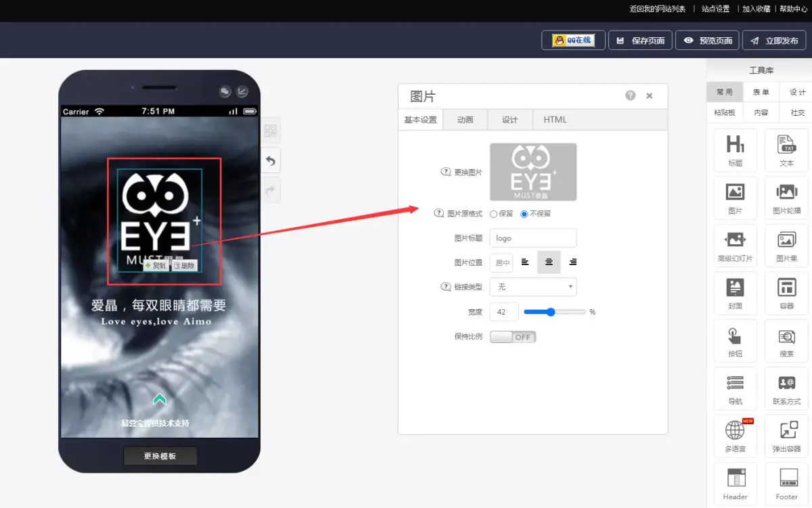Add the 按钮 button widget
The width and height of the screenshot is (812, 508).
735,341
